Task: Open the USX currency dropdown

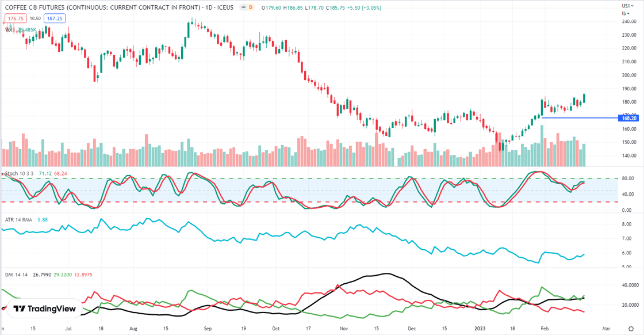Action: click(x=627, y=6)
